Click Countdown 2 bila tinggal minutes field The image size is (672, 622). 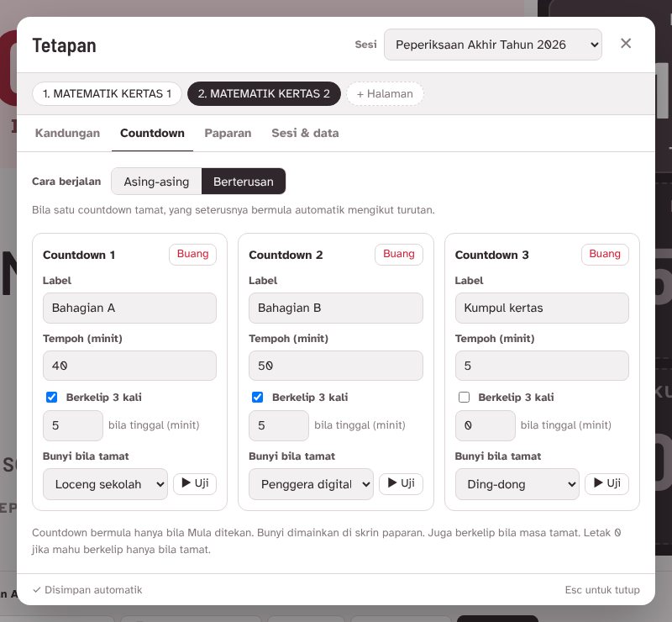pos(279,425)
